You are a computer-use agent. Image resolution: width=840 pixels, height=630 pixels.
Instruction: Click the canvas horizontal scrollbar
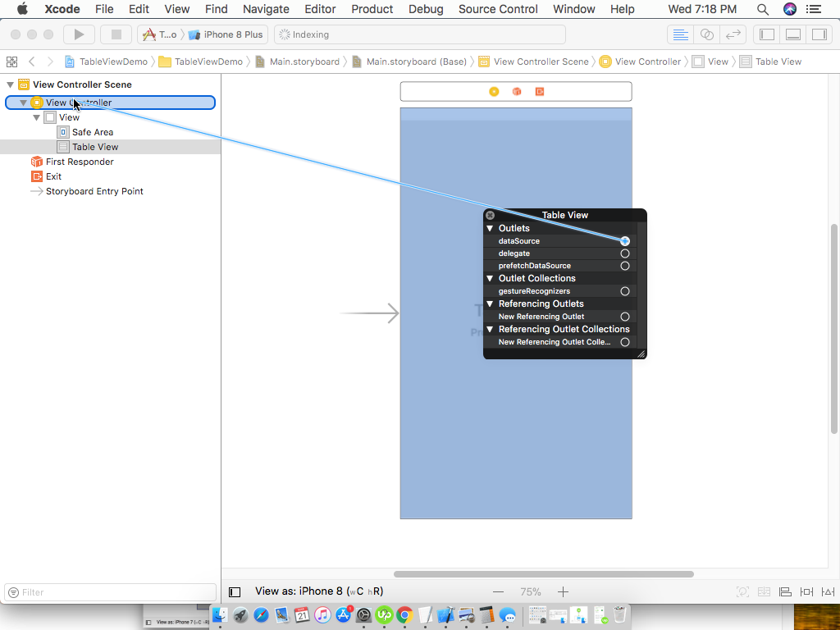(543, 574)
